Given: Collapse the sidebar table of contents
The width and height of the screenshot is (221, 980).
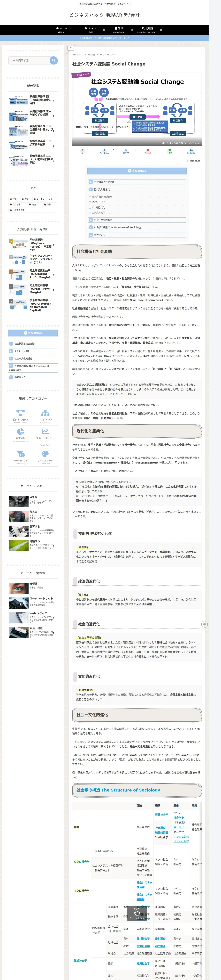Looking at the screenshot, I should [x=33, y=333].
